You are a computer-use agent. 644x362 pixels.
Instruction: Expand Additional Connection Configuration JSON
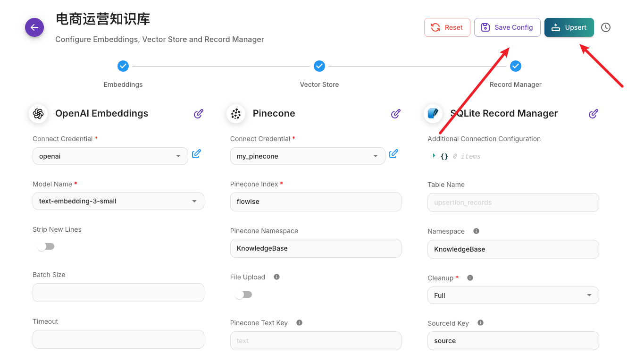tap(434, 156)
